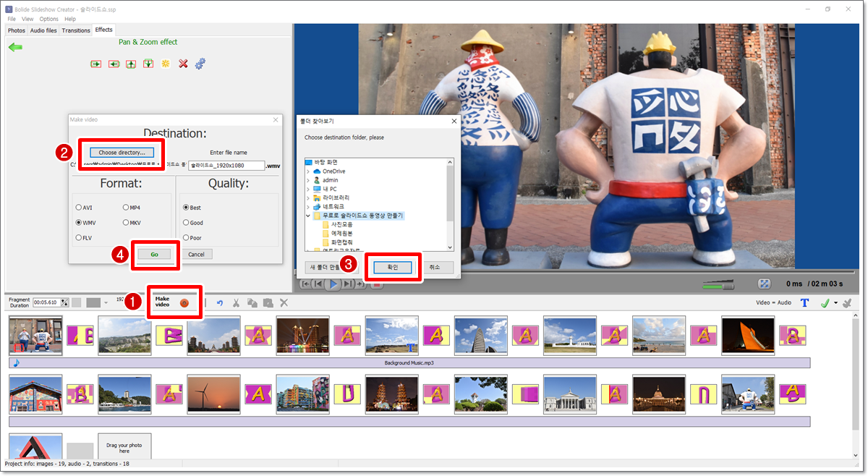
Task: Click Cancel in Make video dialog
Action: point(196,255)
